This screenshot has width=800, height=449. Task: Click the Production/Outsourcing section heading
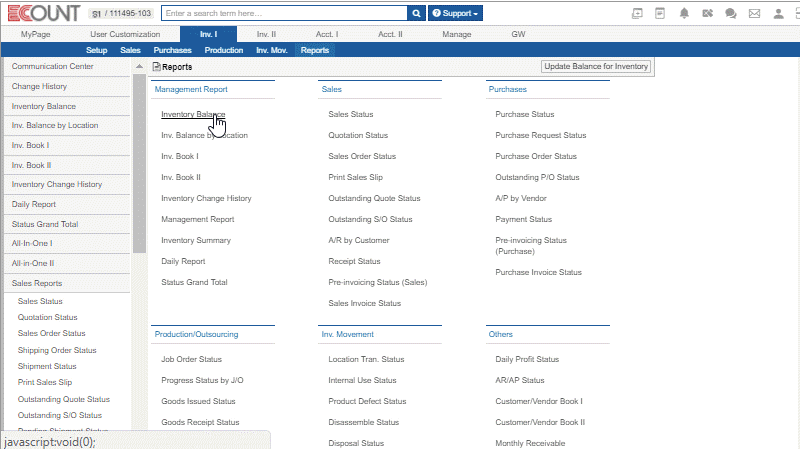click(x=196, y=334)
